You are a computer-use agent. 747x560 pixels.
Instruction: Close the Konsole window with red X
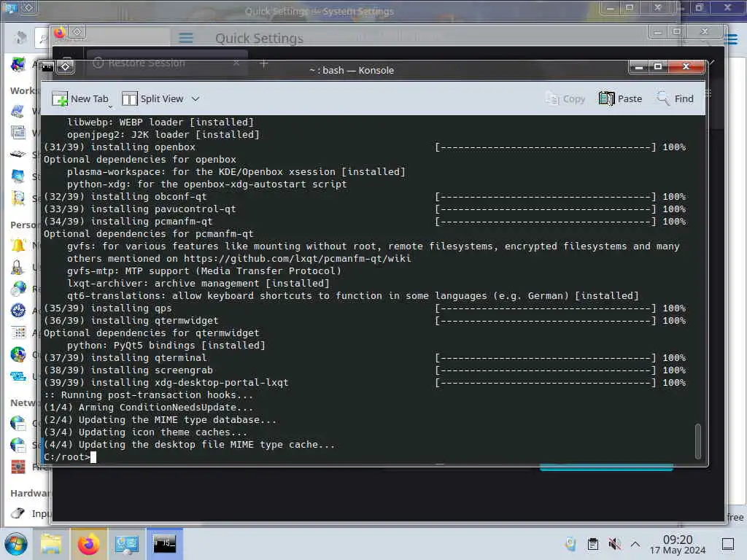686,66
